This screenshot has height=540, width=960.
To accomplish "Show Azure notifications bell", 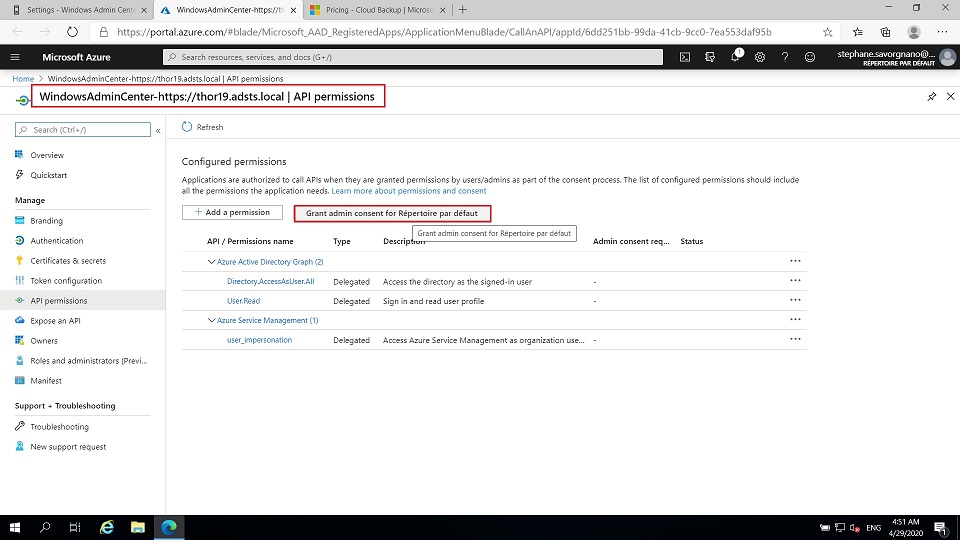I will tap(735, 56).
